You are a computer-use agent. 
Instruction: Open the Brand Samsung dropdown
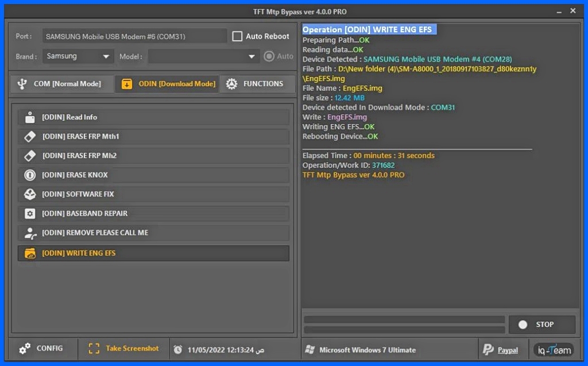(x=78, y=56)
